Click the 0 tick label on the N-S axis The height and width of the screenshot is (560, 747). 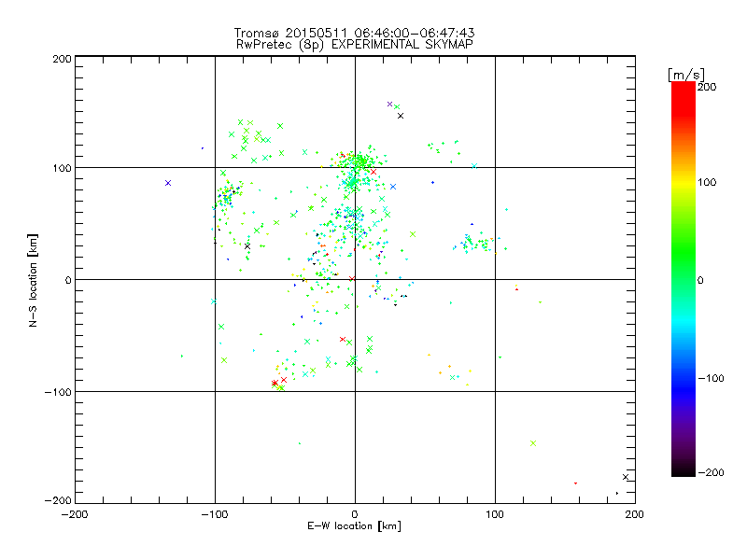[x=68, y=280]
